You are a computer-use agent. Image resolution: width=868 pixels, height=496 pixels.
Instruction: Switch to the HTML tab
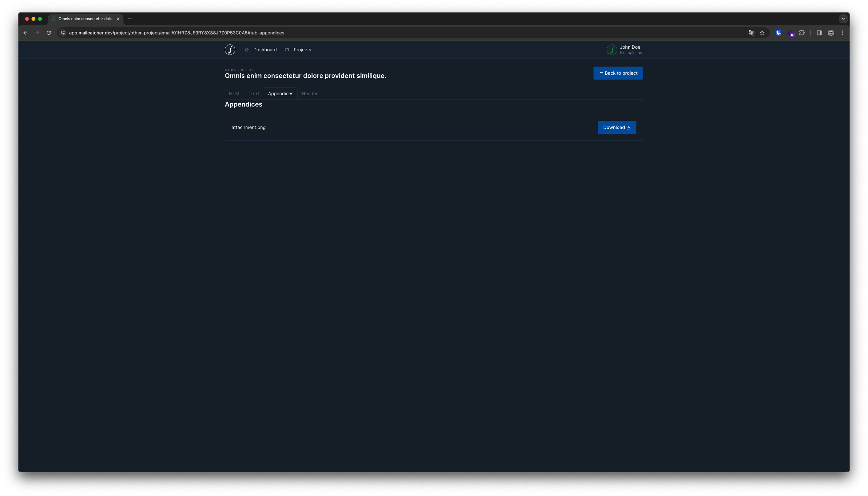(235, 94)
